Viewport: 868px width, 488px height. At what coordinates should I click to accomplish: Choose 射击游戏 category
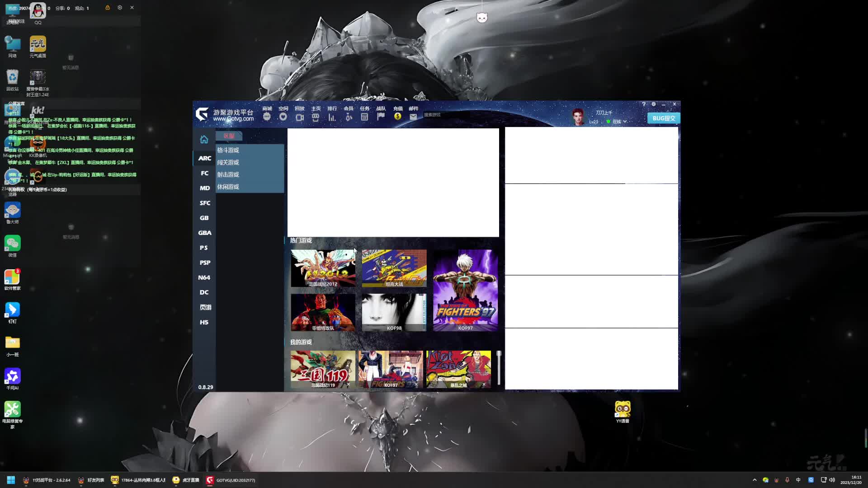click(x=228, y=174)
